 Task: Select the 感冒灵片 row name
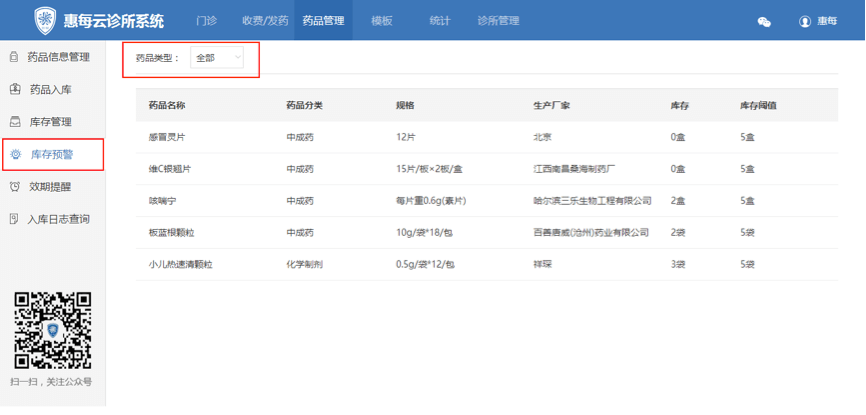point(167,137)
